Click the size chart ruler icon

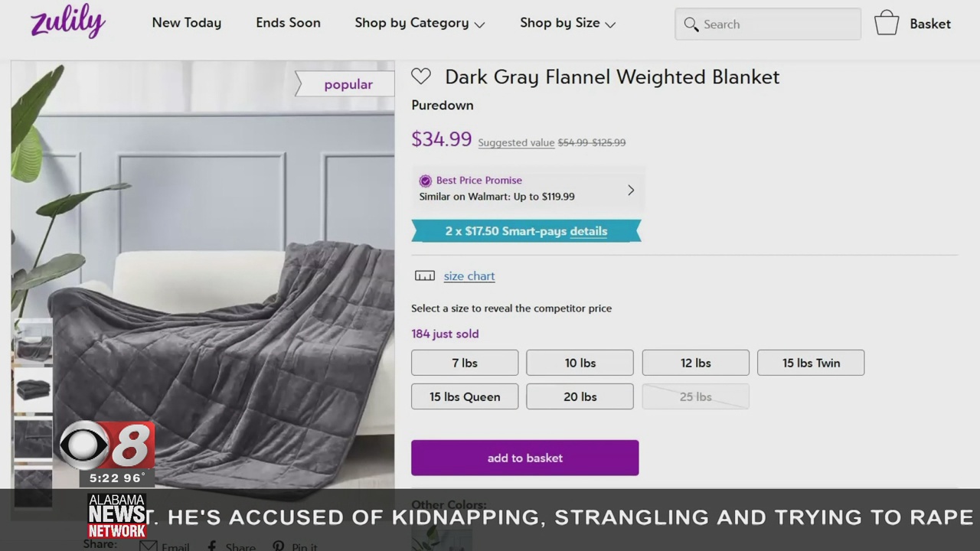click(x=424, y=276)
